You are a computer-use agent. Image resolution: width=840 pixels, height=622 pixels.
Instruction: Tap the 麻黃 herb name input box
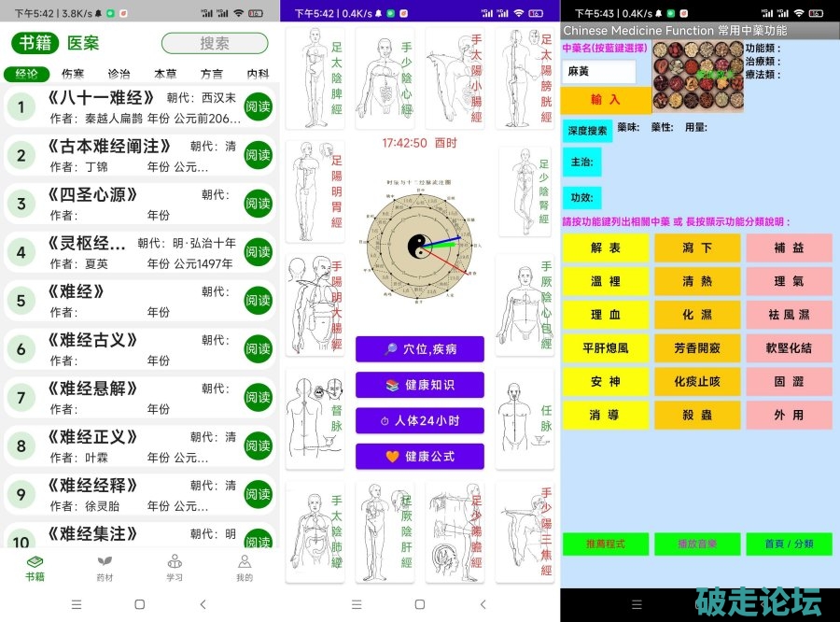tap(598, 71)
